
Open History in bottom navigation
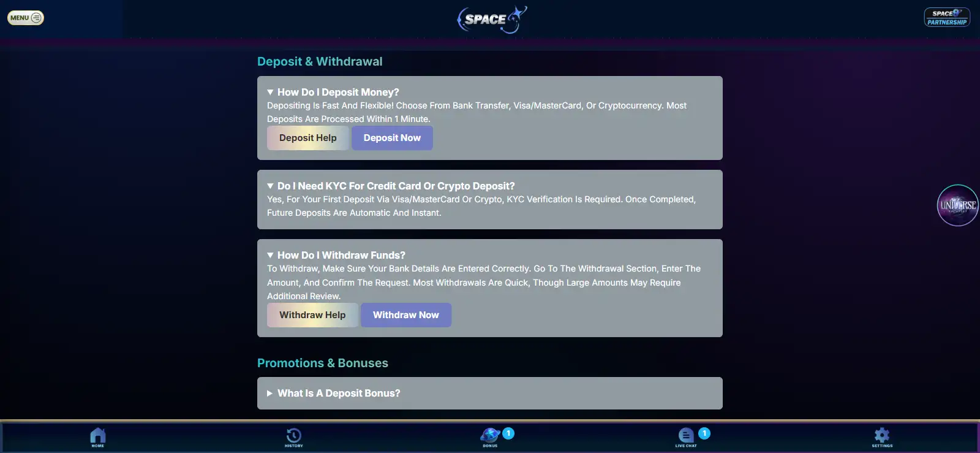294,438
